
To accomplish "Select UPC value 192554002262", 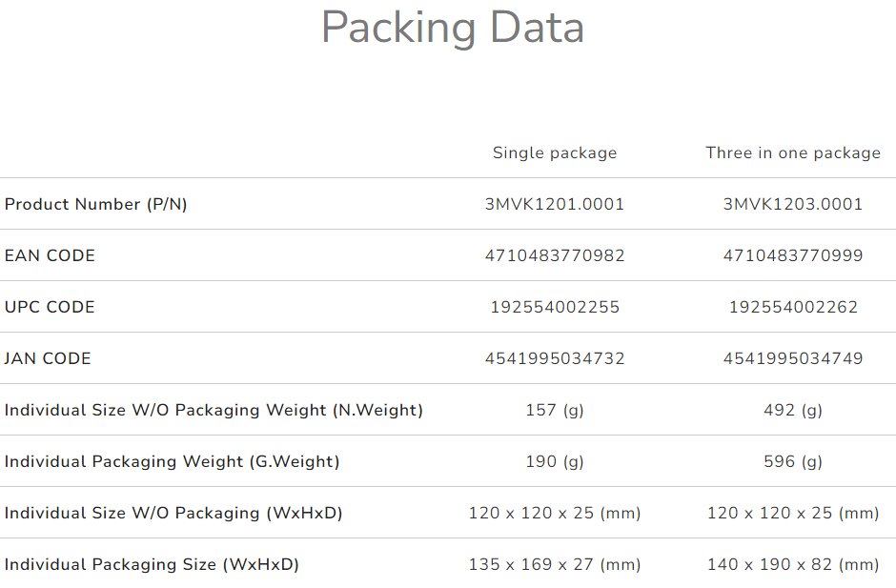I will tap(793, 307).
